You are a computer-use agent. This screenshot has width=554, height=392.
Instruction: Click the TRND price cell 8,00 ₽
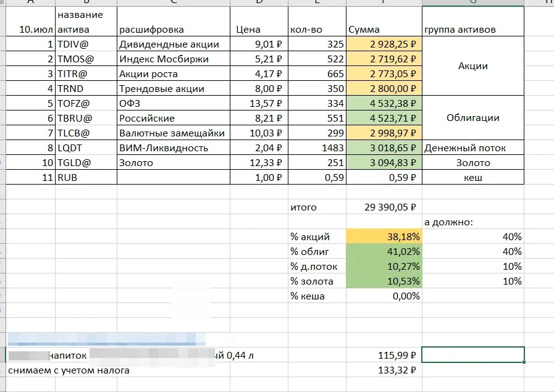(259, 88)
